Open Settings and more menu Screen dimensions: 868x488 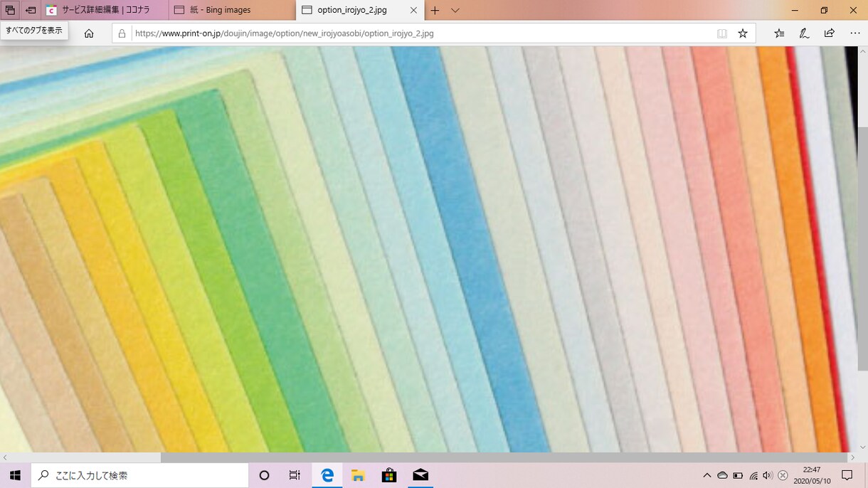[x=854, y=33]
